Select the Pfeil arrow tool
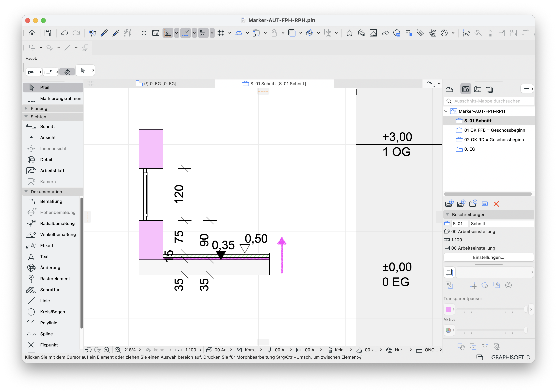The image size is (557, 392). (x=53, y=87)
